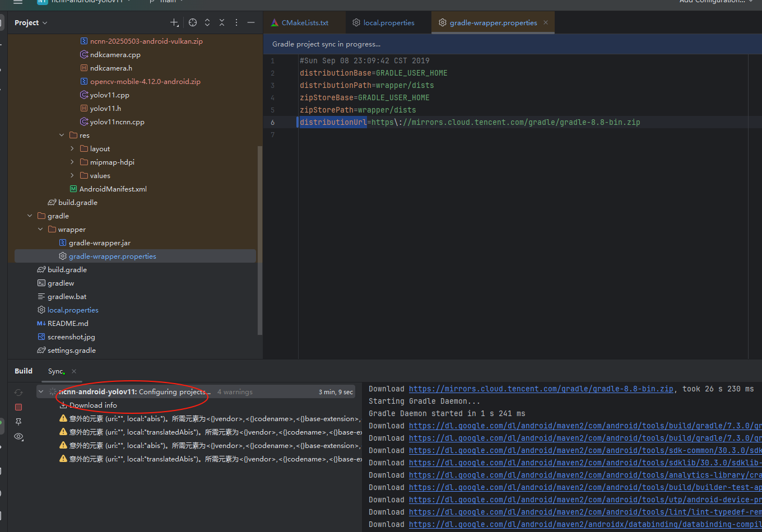
Task: Click the Project panel vertical scrollbar
Action: point(259,241)
